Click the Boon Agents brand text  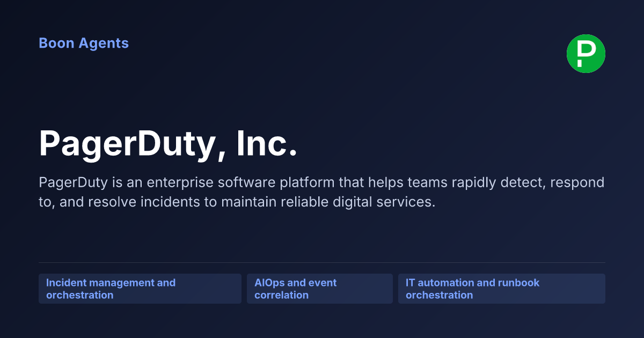(84, 43)
